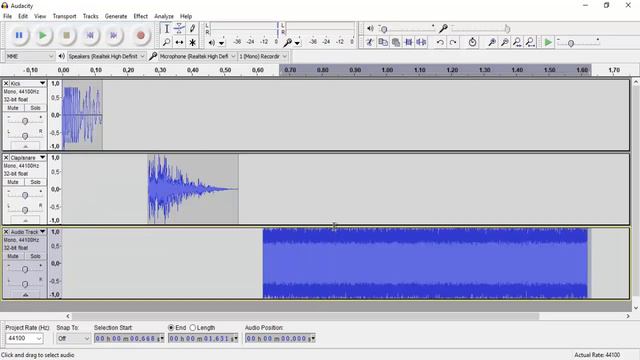Undo the last action
The height and width of the screenshot is (360, 640).
click(440, 42)
